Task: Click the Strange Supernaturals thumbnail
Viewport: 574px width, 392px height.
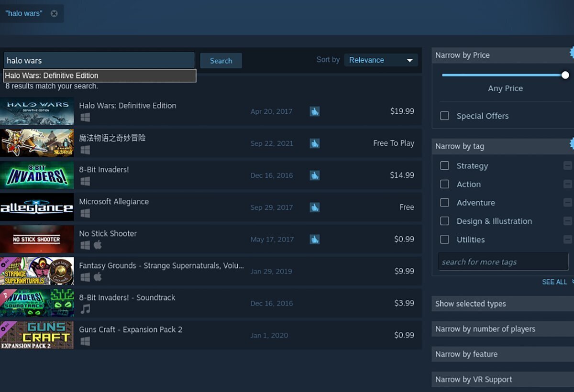Action: 37,271
